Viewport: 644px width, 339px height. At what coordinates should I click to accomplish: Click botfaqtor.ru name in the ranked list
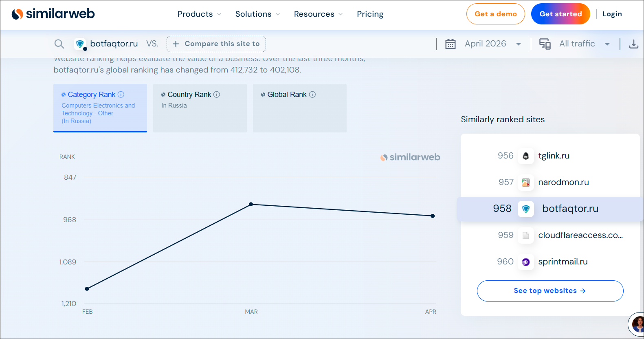coord(570,209)
